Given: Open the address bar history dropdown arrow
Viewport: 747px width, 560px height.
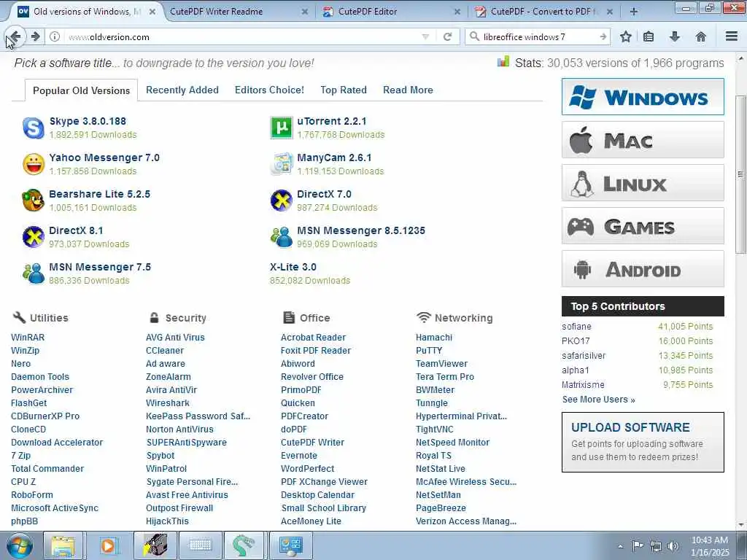Looking at the screenshot, I should tap(425, 36).
